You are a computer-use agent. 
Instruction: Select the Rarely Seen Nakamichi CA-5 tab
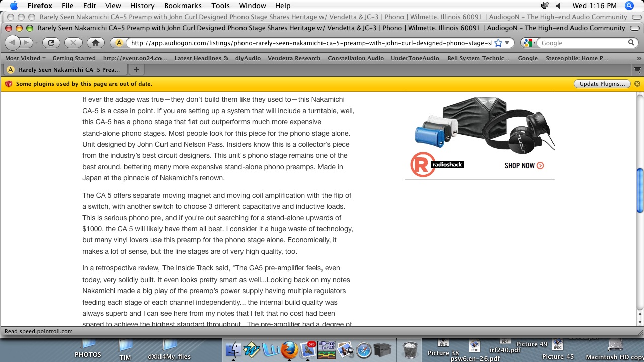click(64, 70)
